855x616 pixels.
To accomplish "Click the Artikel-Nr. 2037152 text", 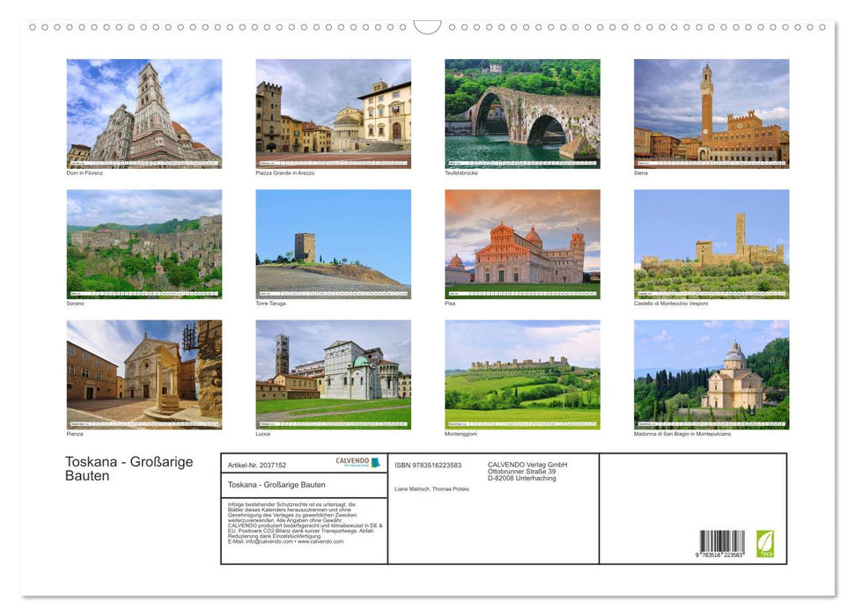I will tap(256, 465).
